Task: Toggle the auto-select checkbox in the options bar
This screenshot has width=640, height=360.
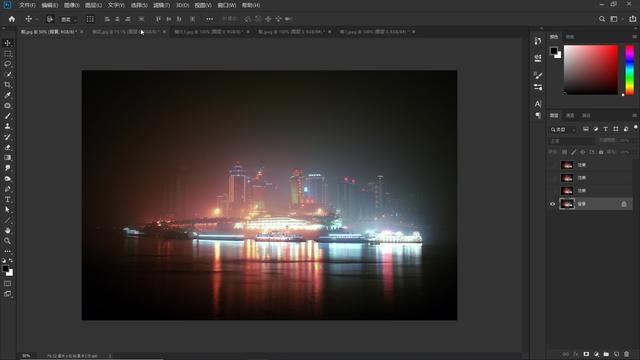Action: tap(50, 19)
